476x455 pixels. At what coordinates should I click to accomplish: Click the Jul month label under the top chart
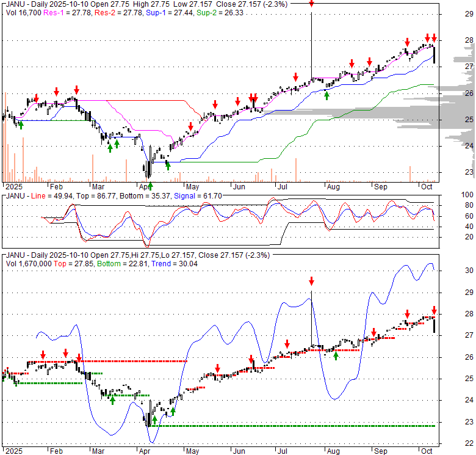(x=283, y=187)
